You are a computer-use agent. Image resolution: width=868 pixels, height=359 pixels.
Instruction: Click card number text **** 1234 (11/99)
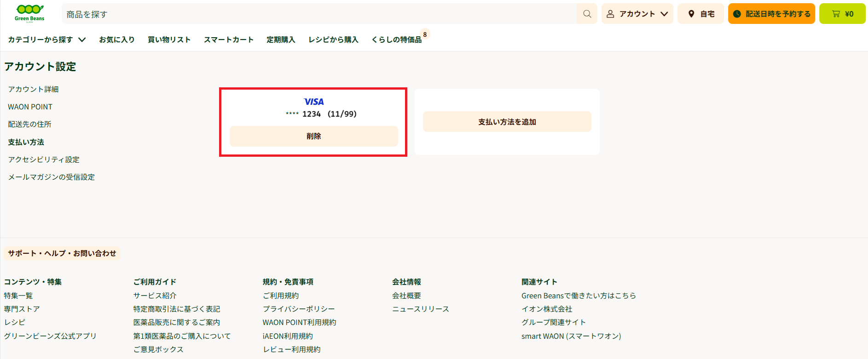point(321,114)
